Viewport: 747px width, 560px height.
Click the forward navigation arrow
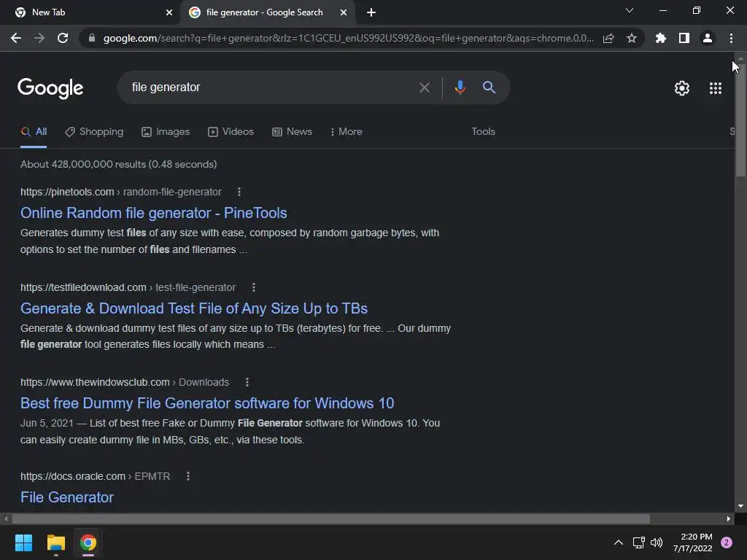click(39, 38)
